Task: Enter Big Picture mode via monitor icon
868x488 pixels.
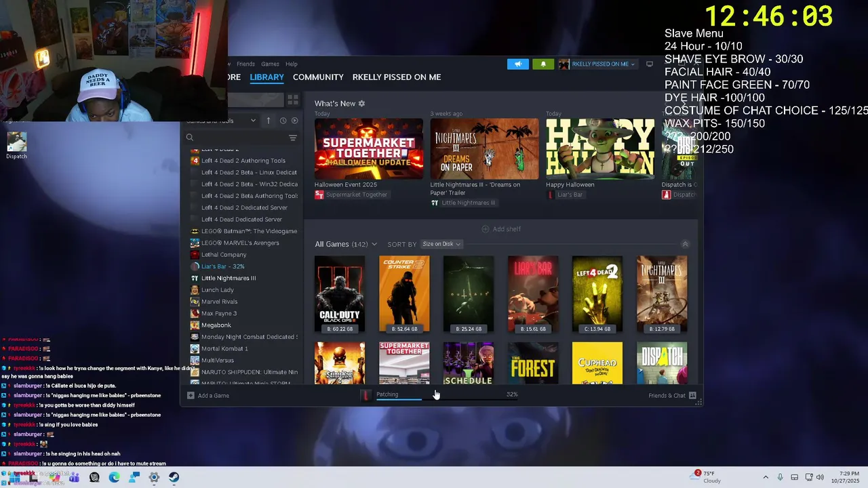Action: point(649,64)
